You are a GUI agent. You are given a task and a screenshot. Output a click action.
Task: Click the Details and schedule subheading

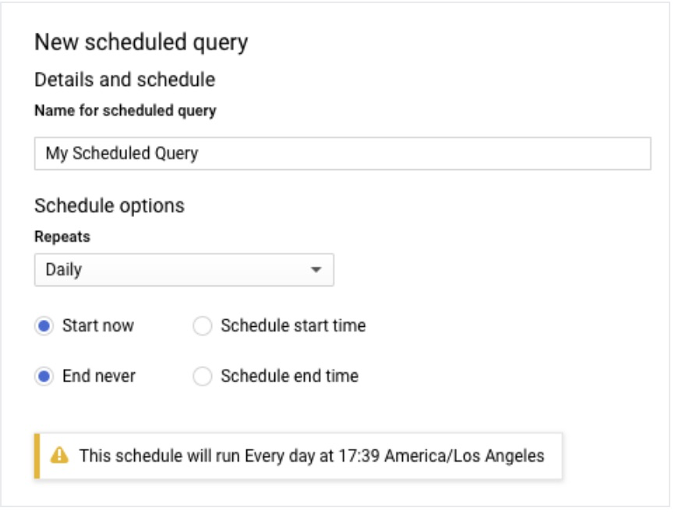(125, 79)
